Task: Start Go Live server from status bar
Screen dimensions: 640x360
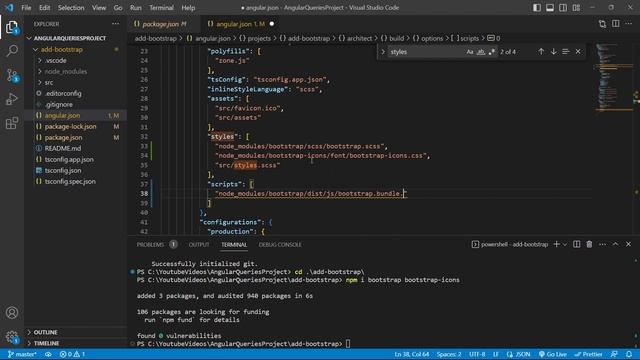Action: [x=553, y=354]
